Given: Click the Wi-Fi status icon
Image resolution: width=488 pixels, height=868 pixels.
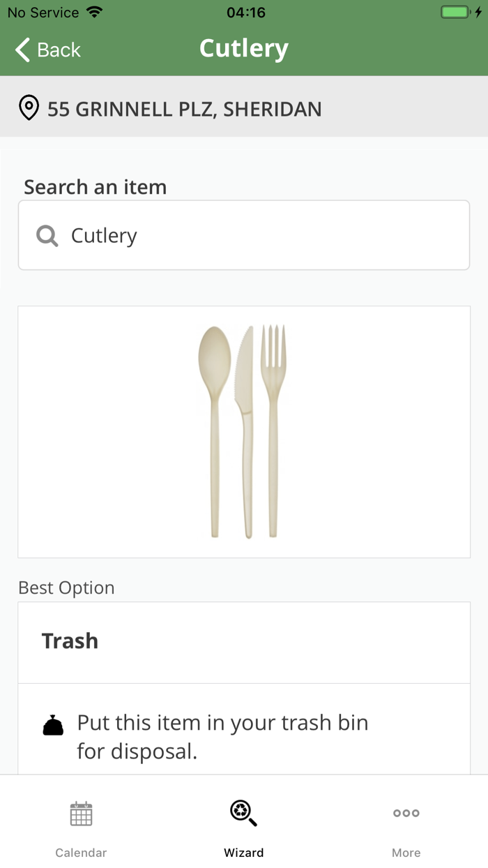Looking at the screenshot, I should (x=93, y=13).
